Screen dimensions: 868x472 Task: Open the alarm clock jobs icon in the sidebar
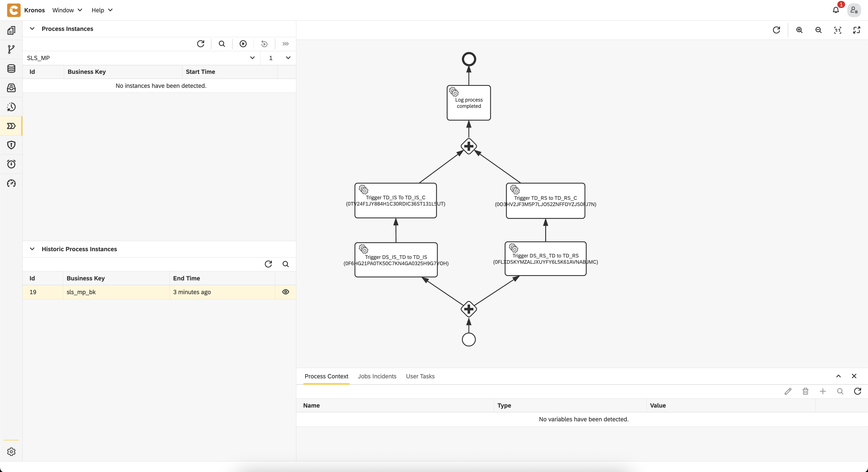(x=11, y=164)
